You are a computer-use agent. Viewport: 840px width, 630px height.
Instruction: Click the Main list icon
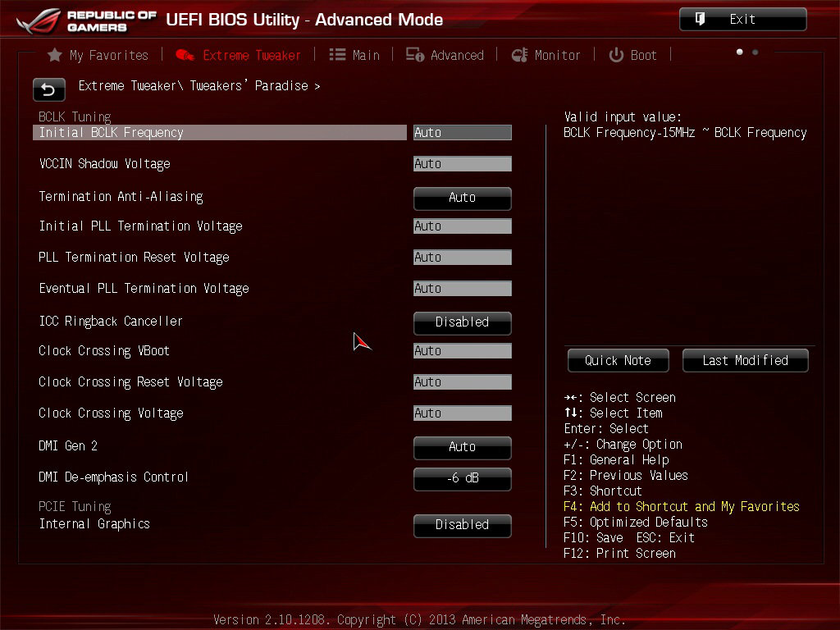(337, 55)
